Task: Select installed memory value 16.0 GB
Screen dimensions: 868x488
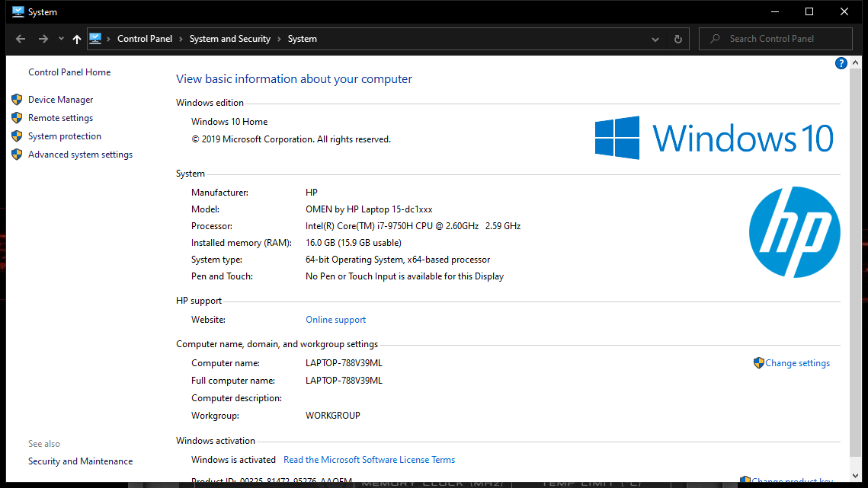Action: click(x=353, y=243)
